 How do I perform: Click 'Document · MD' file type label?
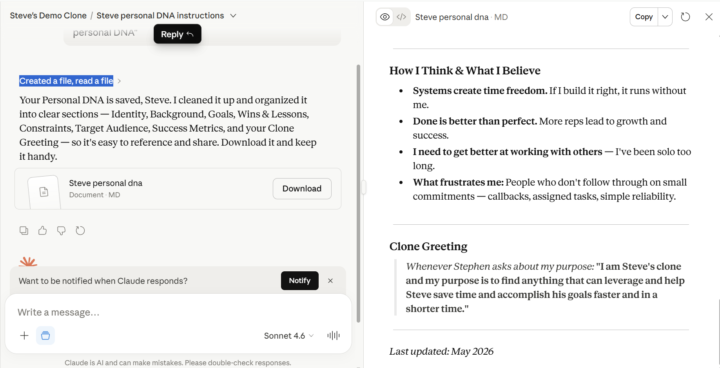point(95,195)
